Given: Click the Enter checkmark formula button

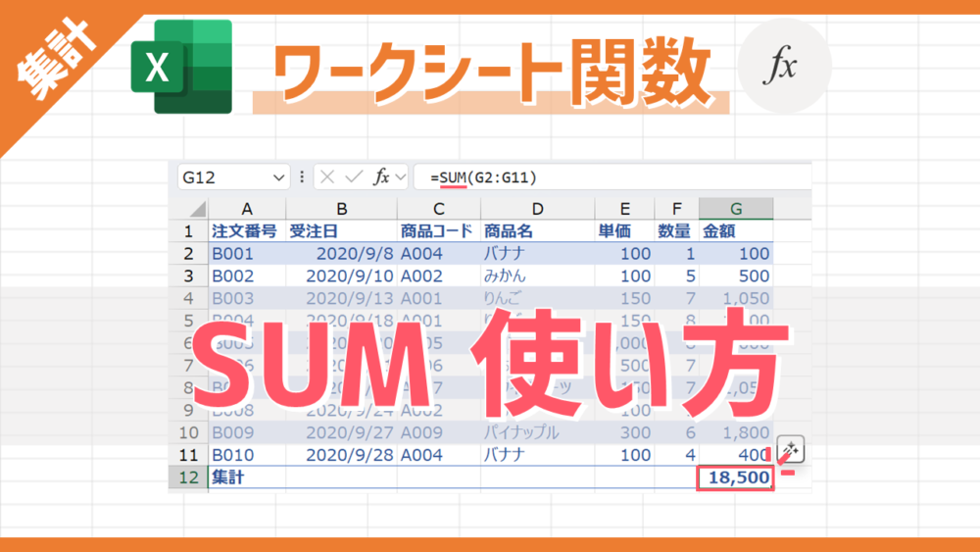Looking at the screenshot, I should click(x=354, y=177).
